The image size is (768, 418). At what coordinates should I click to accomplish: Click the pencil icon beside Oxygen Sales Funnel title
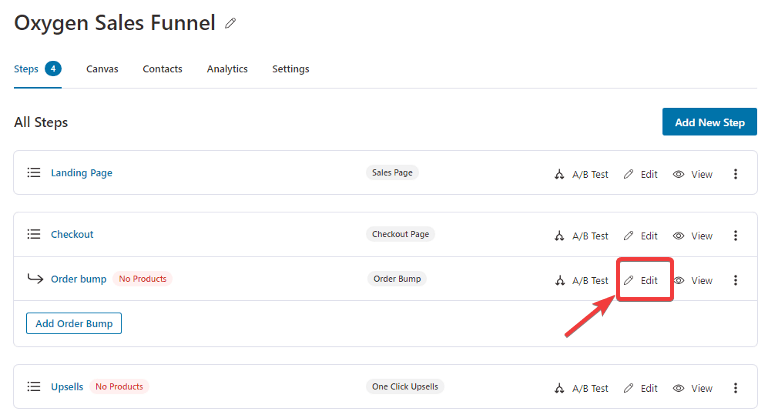tap(230, 23)
